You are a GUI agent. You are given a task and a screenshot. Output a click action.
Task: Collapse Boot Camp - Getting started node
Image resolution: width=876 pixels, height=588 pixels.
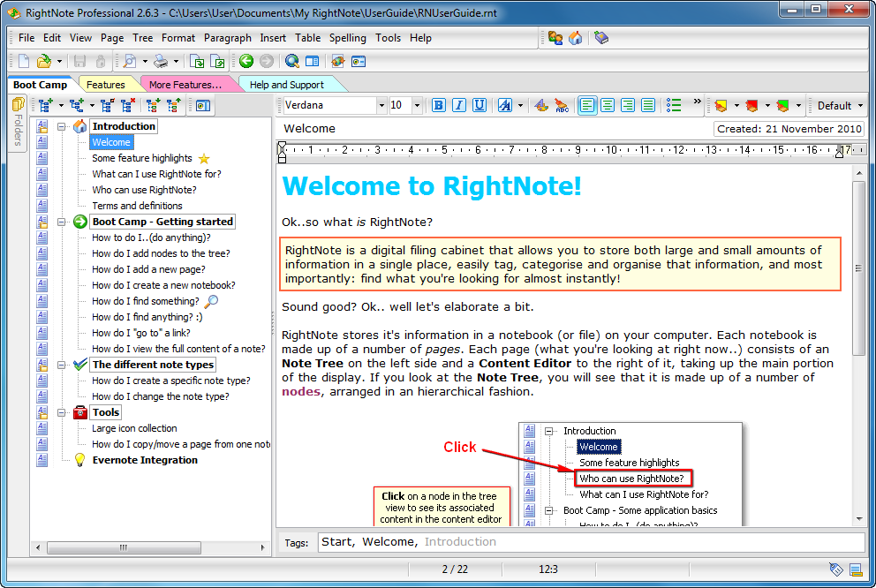pos(62,222)
